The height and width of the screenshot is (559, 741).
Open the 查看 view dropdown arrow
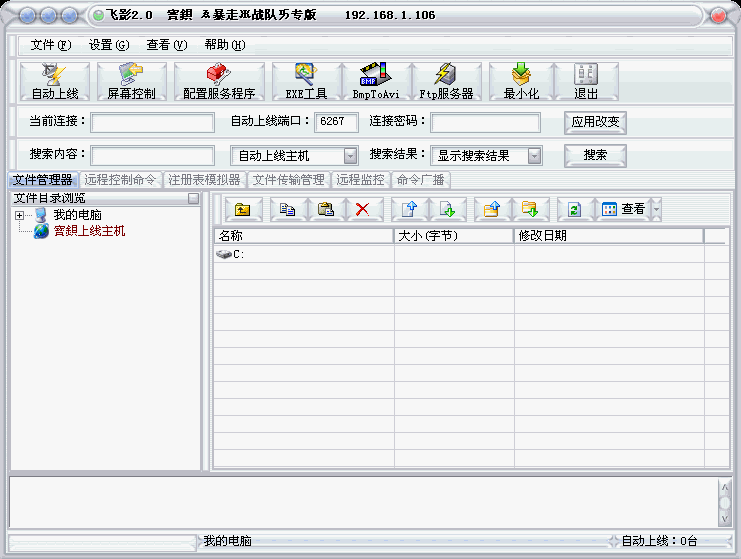click(x=656, y=209)
